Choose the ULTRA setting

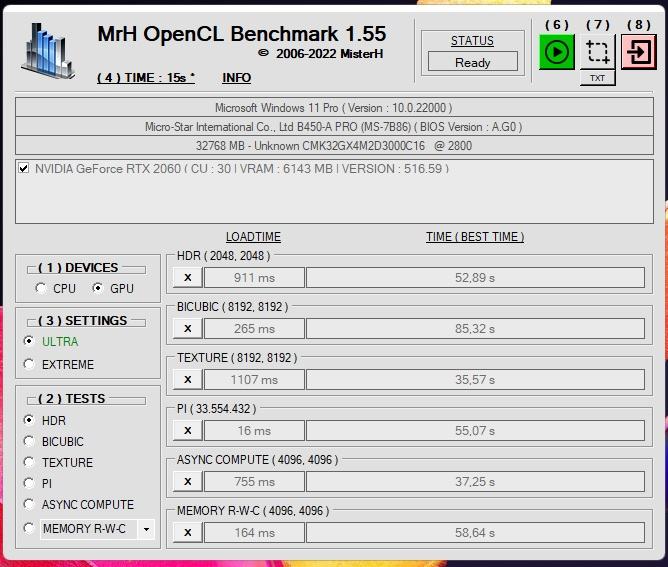click(29, 341)
